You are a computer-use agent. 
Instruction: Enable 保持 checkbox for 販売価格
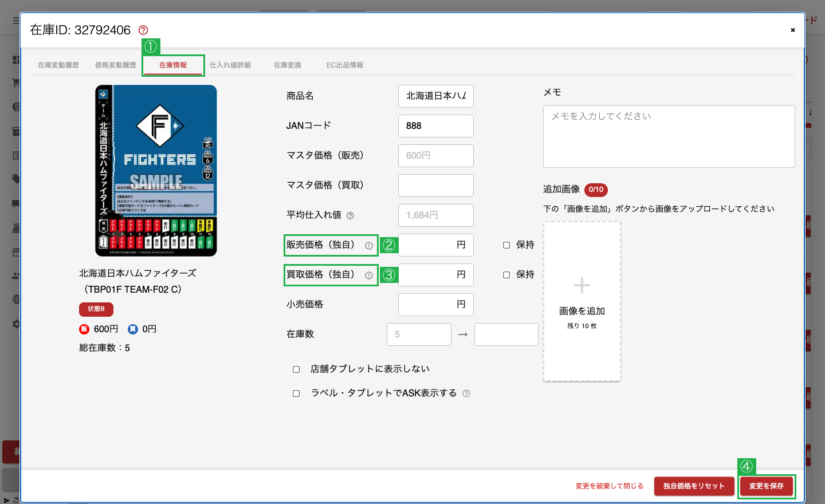coord(506,245)
